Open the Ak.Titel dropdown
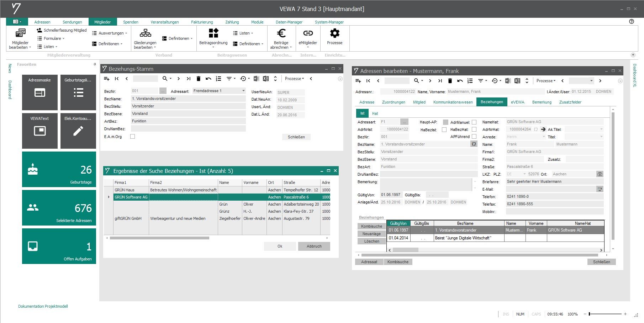Viewport: 644px width, 323px height. pyautogui.click(x=601, y=129)
